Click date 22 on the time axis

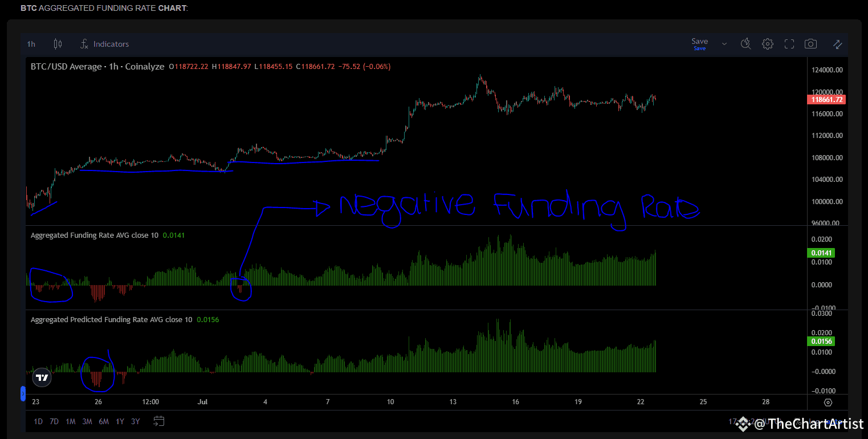click(641, 401)
